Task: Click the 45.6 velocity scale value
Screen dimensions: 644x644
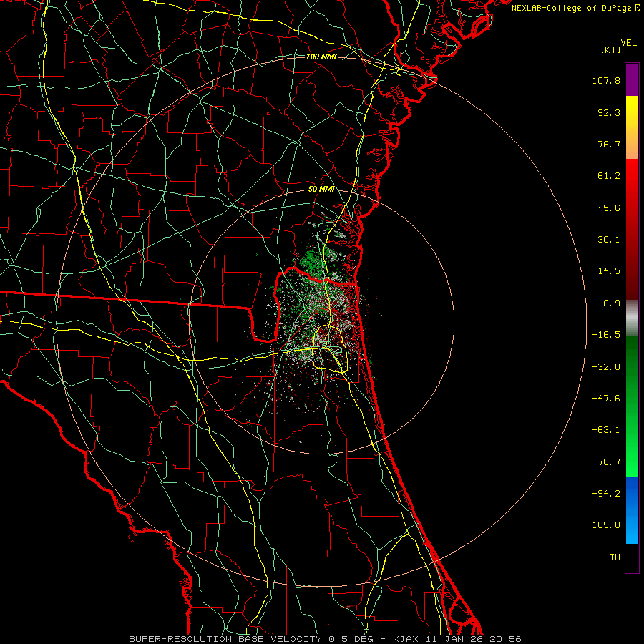Action: [x=609, y=208]
